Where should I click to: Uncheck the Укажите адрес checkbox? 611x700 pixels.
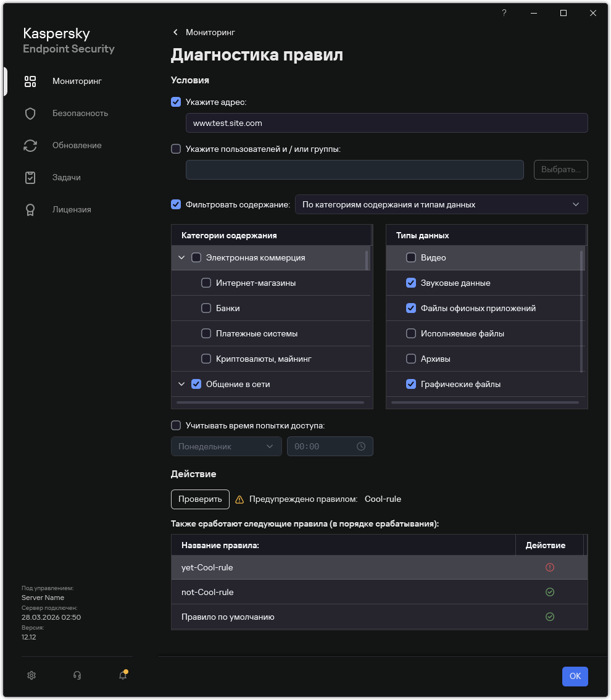[176, 102]
